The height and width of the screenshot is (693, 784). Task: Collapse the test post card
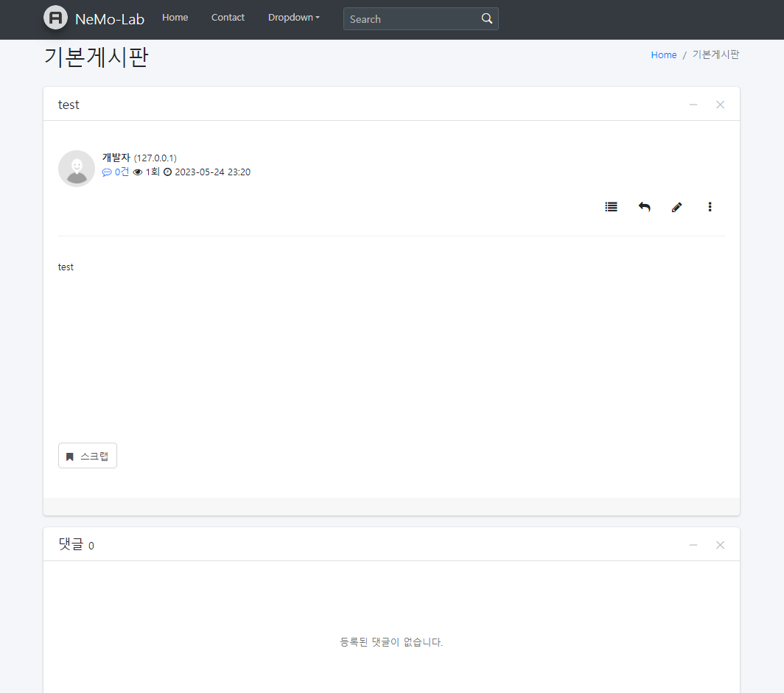(693, 105)
